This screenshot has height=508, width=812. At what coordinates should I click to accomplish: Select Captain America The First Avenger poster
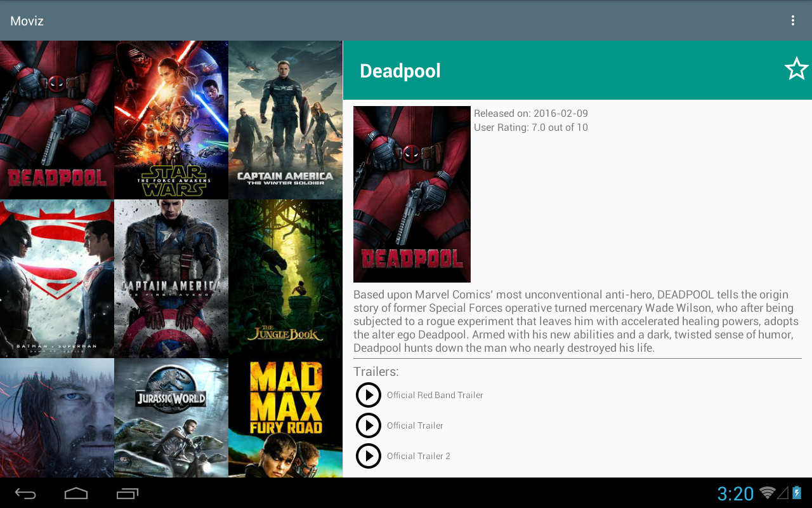coord(171,279)
